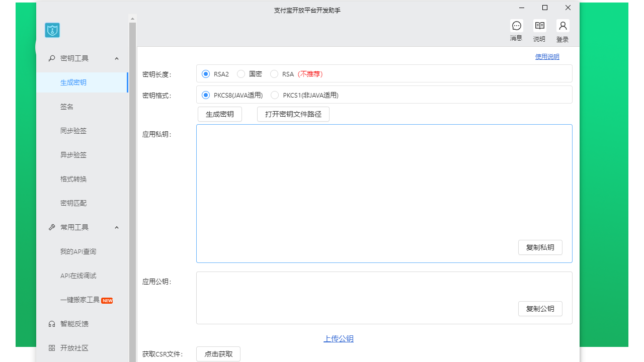Select the RSA (不推荐) radio option

274,74
